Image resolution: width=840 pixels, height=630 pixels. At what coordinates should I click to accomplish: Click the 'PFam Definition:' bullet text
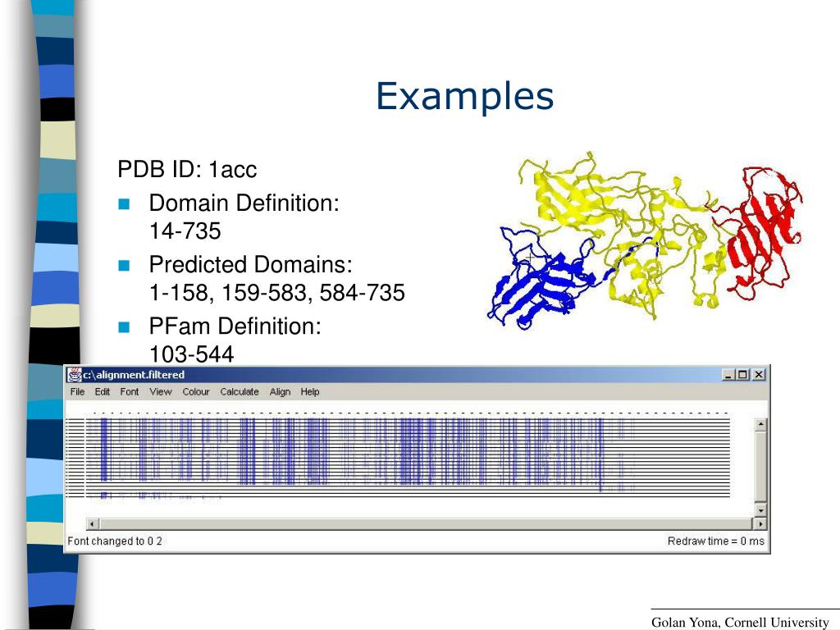pos(235,326)
